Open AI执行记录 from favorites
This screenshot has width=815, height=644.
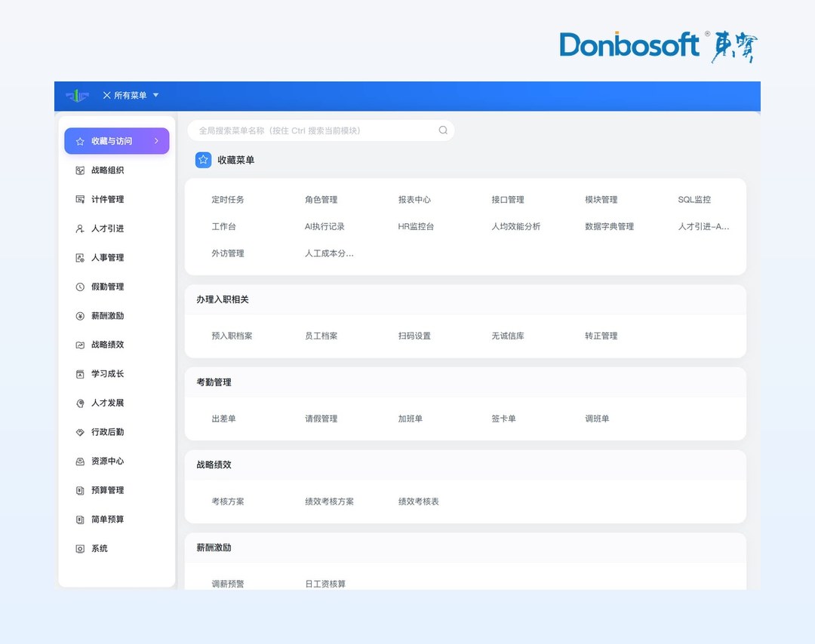point(324,226)
